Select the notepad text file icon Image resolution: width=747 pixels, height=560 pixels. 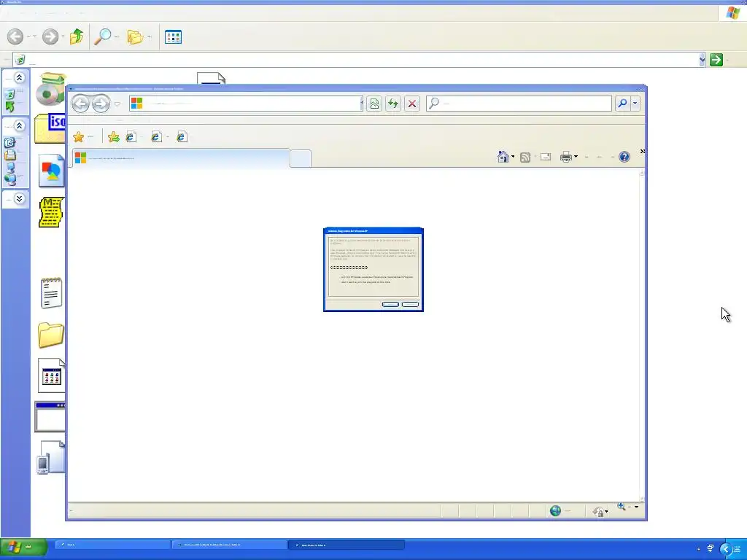coord(52,293)
